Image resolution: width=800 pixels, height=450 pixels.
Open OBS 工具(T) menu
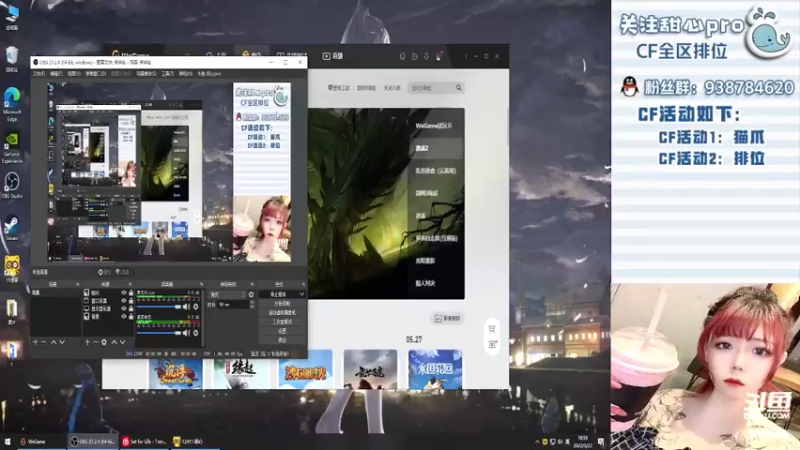coord(168,74)
